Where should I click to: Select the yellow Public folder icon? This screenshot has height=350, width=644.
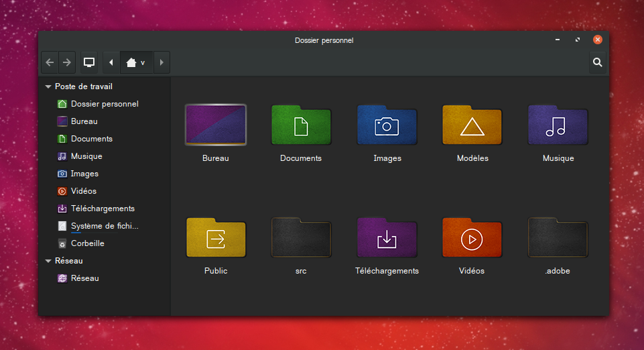(x=216, y=238)
